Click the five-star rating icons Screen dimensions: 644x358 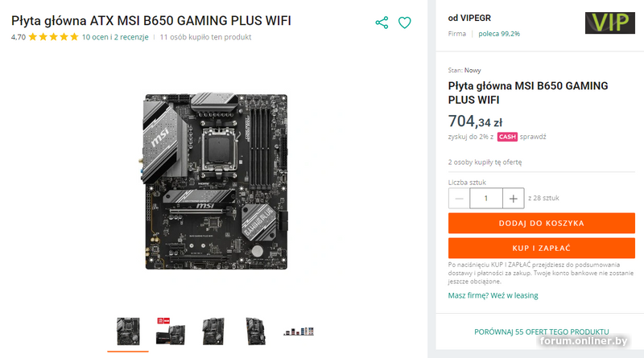click(x=53, y=37)
